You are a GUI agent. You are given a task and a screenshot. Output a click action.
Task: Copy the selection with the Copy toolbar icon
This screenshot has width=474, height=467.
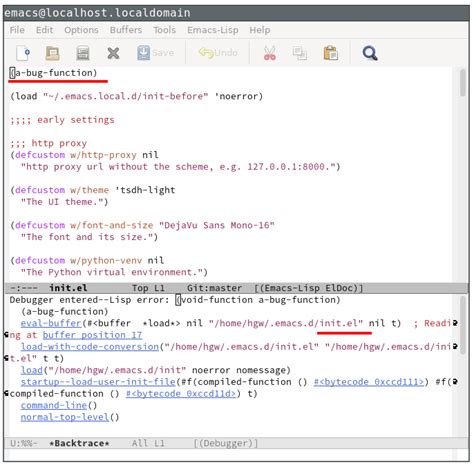(x=300, y=53)
